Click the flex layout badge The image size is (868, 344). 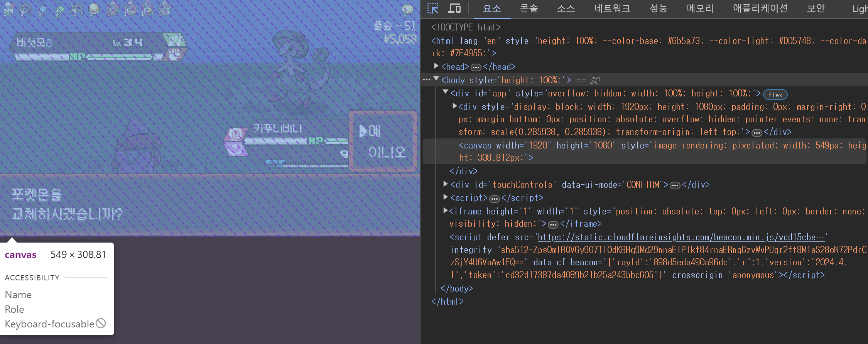(775, 94)
